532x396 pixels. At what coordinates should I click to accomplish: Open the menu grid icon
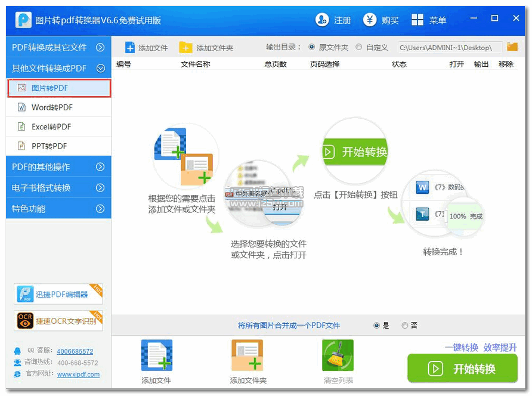coord(417,20)
